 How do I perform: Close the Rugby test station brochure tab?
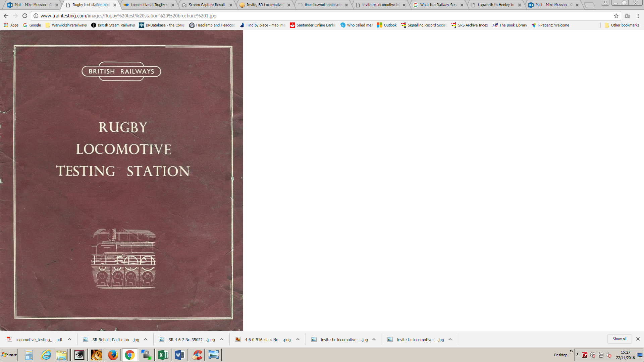point(115,5)
